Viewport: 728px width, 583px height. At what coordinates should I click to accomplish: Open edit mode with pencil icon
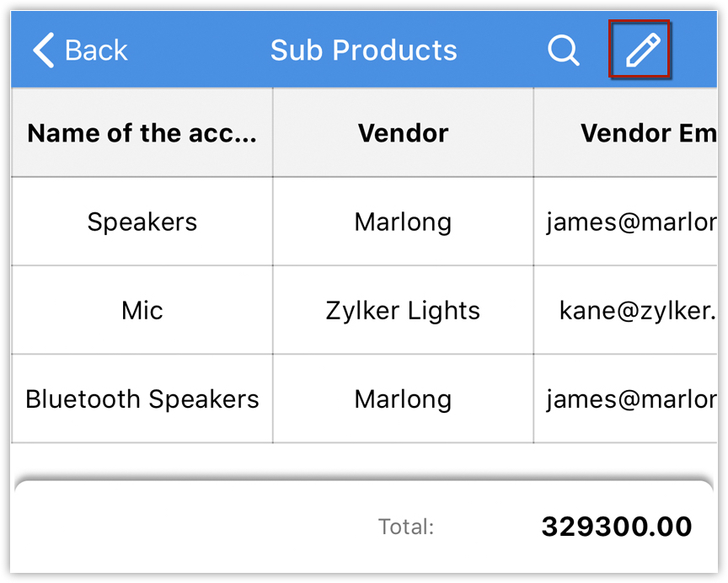point(640,51)
